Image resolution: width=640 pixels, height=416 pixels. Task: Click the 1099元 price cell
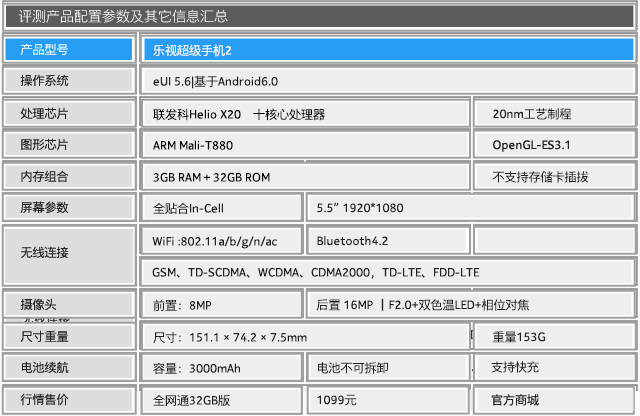[x=387, y=400]
